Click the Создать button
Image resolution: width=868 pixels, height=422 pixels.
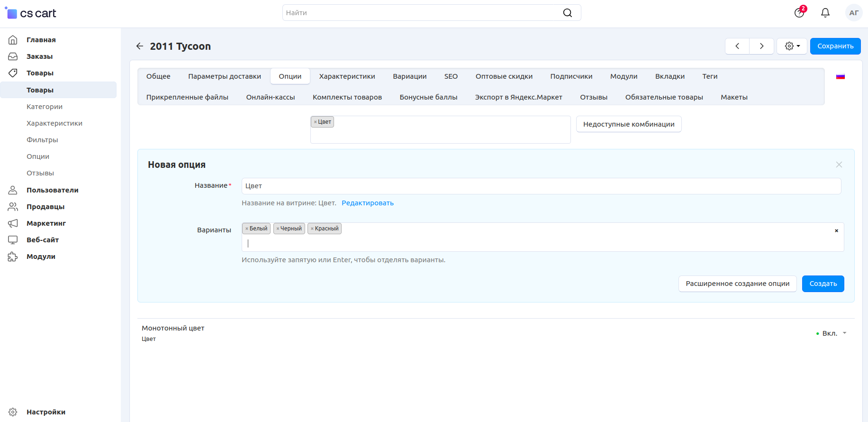pyautogui.click(x=823, y=284)
